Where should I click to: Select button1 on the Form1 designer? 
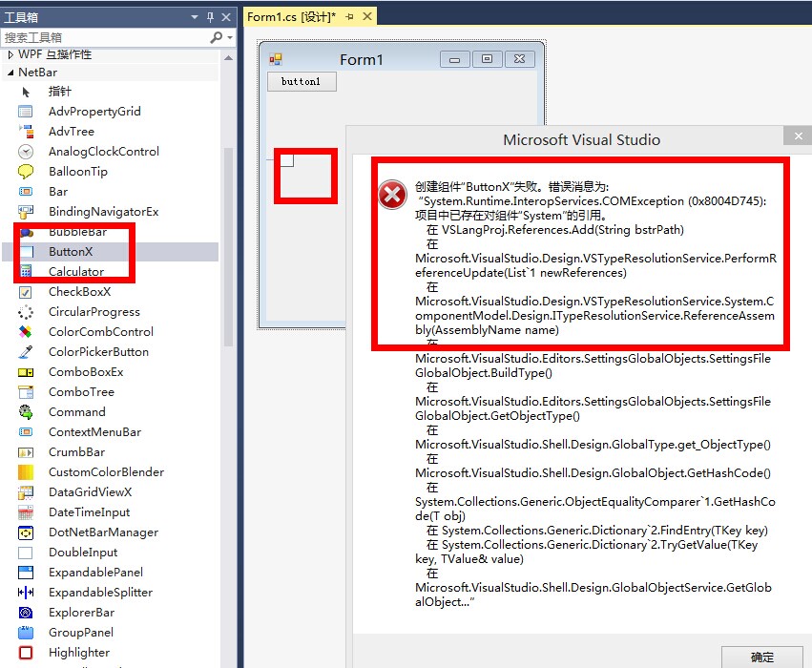pos(302,81)
